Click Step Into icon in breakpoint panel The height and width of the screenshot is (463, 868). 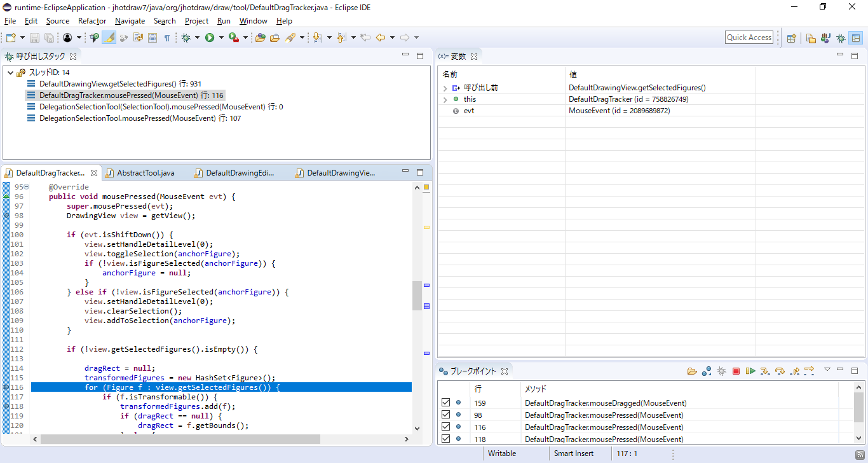pyautogui.click(x=765, y=371)
